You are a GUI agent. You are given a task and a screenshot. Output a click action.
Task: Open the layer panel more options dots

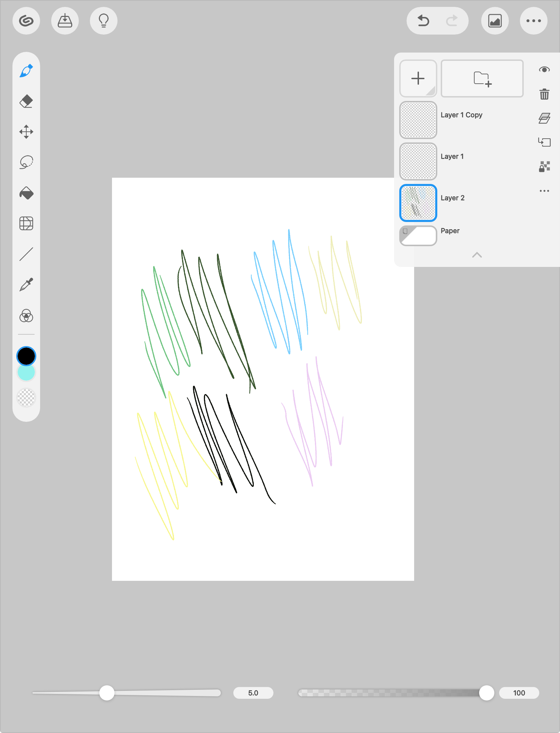pyautogui.click(x=544, y=191)
